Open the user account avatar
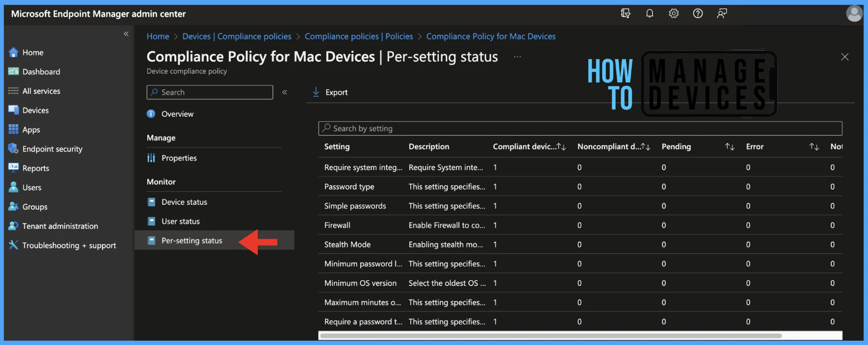The width and height of the screenshot is (868, 345). coord(854,13)
